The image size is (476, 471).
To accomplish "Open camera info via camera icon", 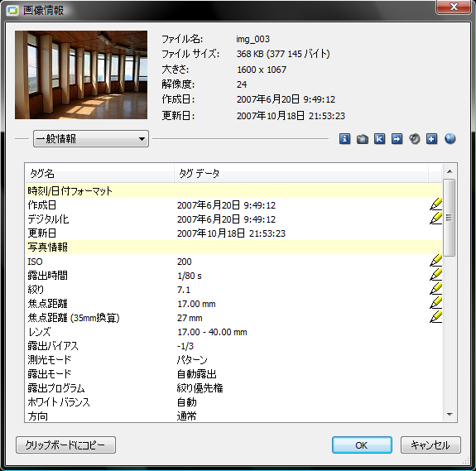I will [x=362, y=139].
